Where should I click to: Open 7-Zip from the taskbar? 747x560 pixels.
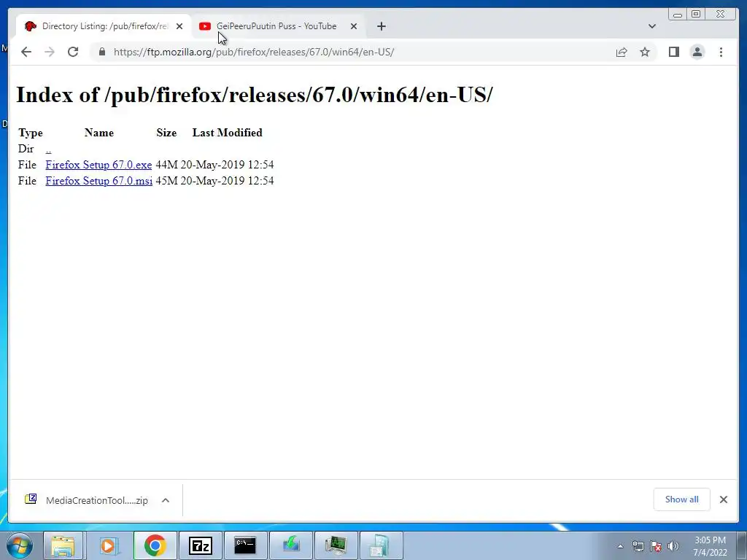point(200,545)
